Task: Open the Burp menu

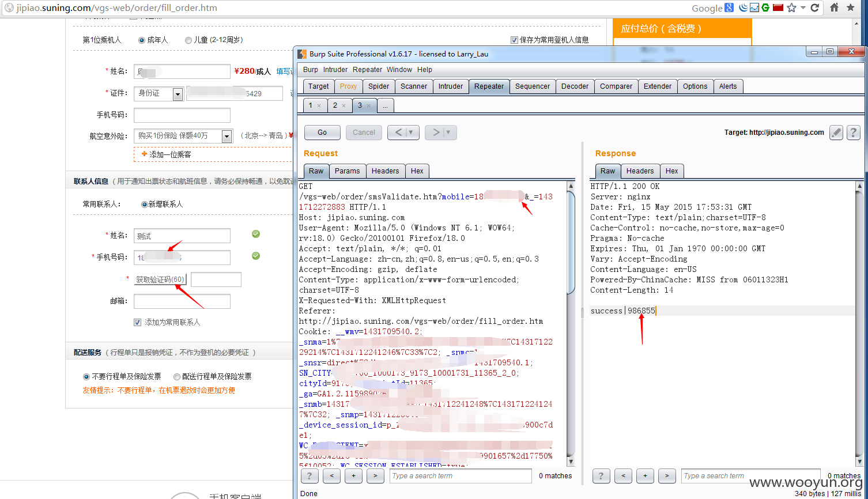Action: 311,70
